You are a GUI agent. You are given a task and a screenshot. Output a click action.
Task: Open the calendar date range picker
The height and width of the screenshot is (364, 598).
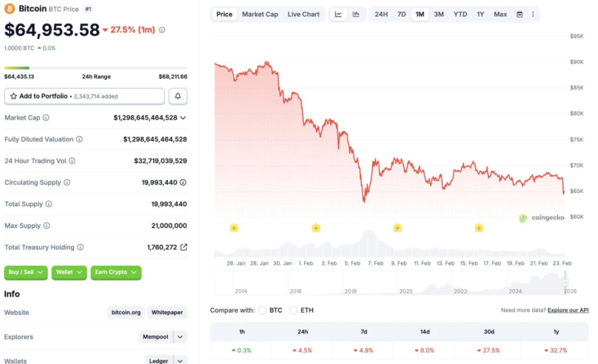(520, 14)
